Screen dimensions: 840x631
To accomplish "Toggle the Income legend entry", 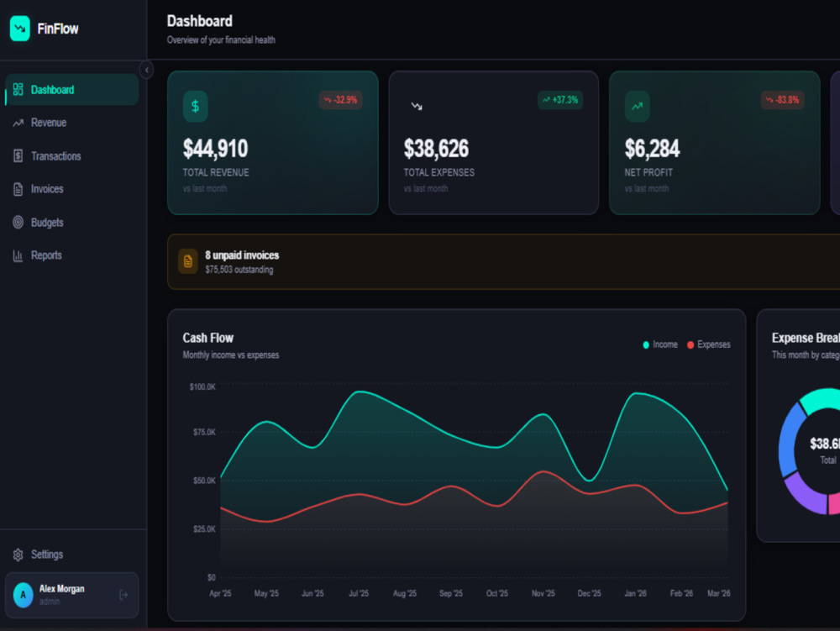I will click(660, 344).
